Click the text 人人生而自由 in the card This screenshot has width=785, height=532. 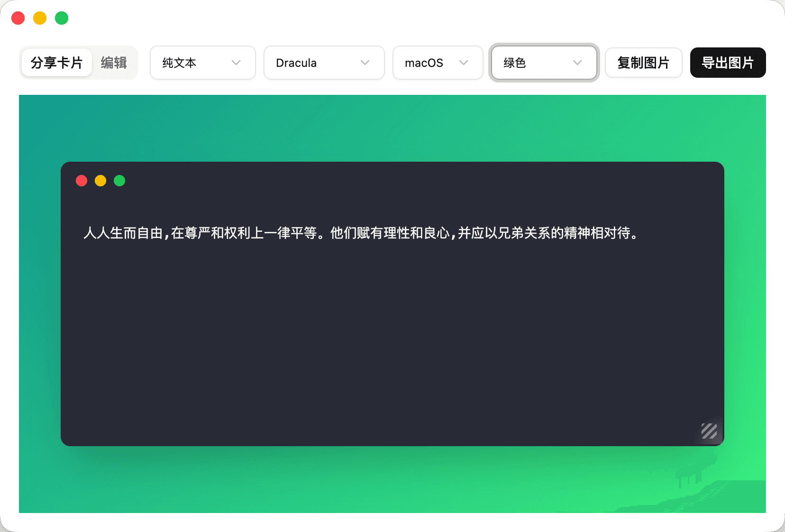(x=123, y=233)
